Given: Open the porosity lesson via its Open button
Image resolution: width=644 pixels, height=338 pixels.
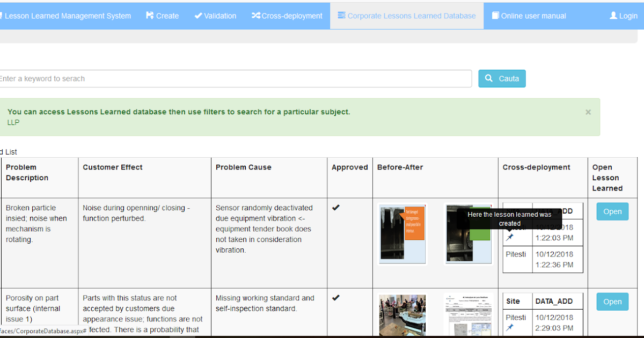Looking at the screenshot, I should tap(612, 302).
